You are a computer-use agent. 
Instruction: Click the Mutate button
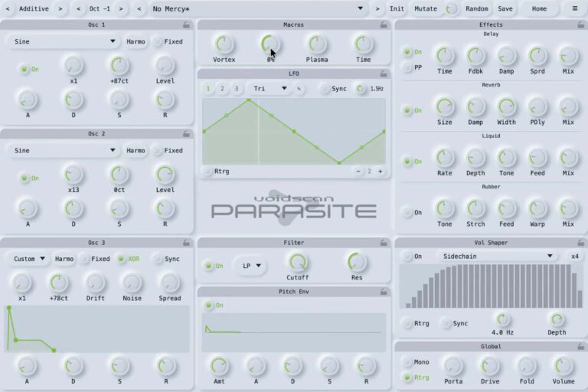coord(426,8)
